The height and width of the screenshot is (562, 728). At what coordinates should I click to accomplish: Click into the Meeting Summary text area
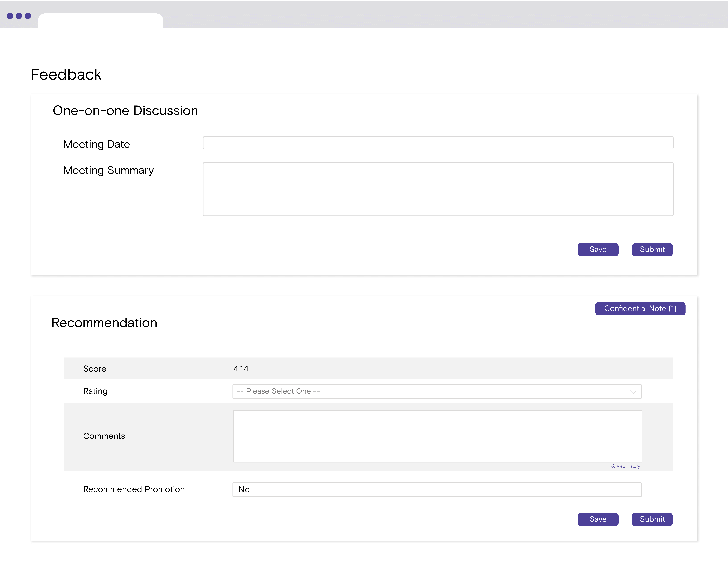point(438,189)
